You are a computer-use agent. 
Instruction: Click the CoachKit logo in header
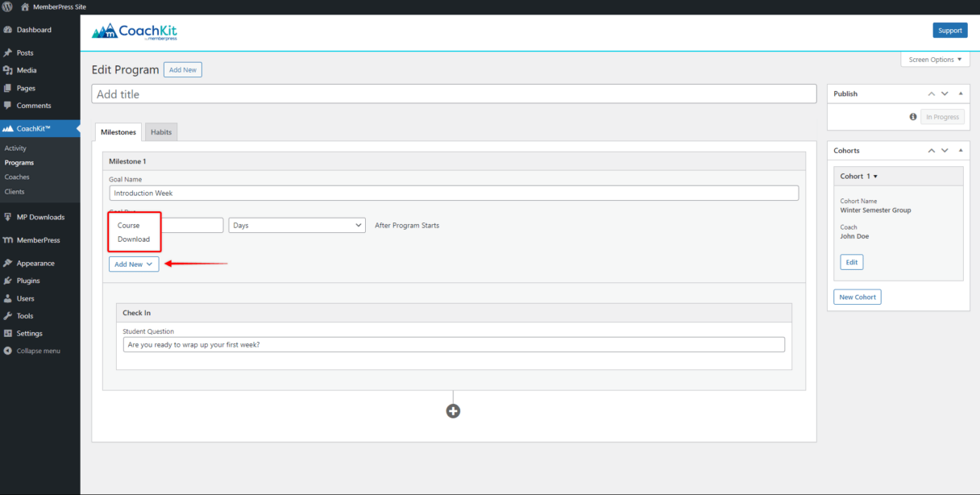[135, 31]
